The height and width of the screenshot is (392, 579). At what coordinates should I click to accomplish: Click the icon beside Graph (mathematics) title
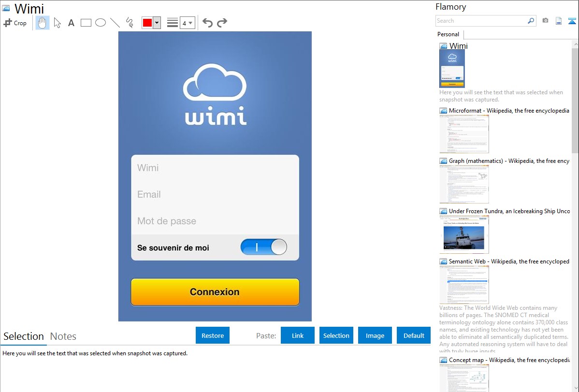tap(444, 161)
